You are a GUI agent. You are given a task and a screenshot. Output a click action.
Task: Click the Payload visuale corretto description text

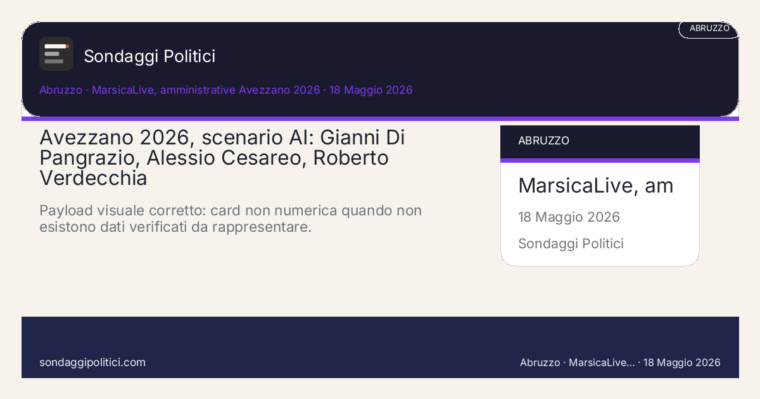(231, 219)
